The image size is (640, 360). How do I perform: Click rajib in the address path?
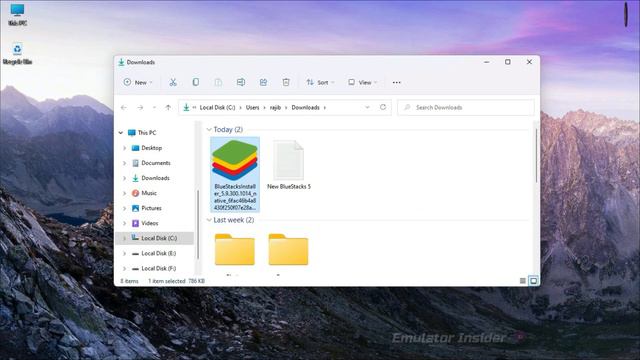point(276,107)
